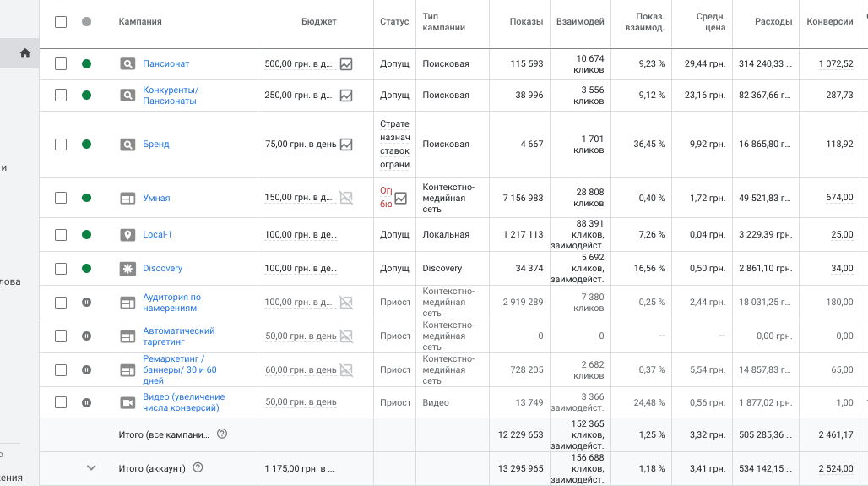868x486 pixels.
Task: Open green status dropdown for Пансионат
Action: pos(86,63)
